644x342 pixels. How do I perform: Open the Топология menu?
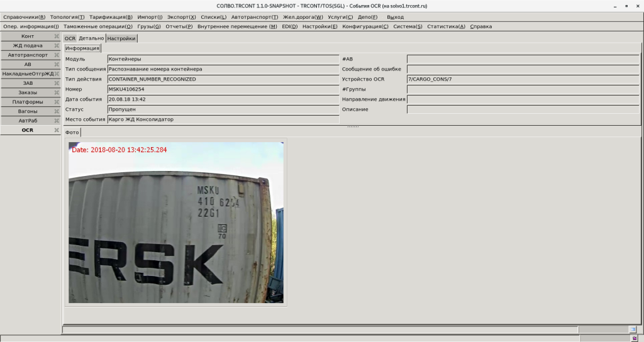[x=67, y=17]
